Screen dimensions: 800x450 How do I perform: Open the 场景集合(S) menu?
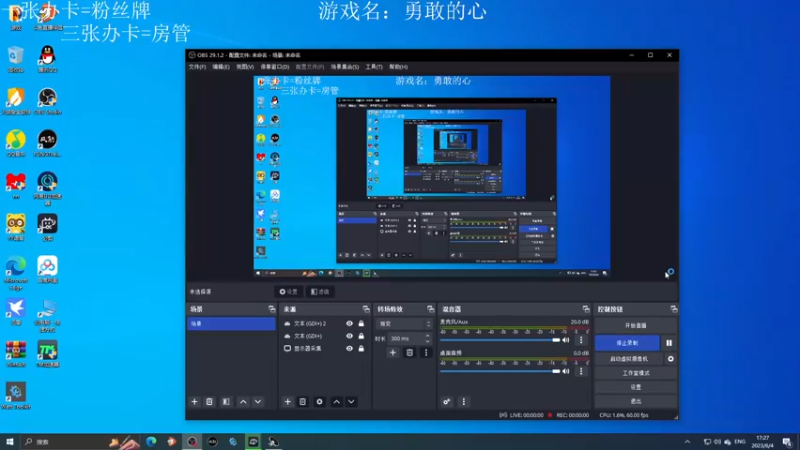345,67
